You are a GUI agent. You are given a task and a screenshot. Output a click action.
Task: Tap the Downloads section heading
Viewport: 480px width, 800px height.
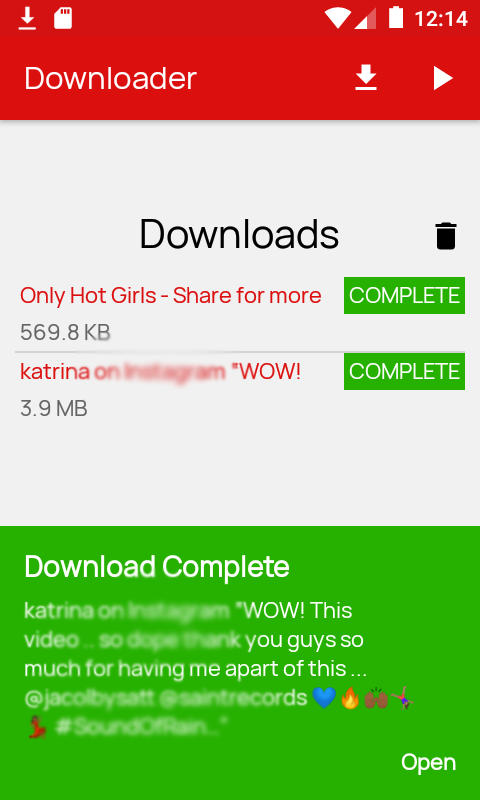coord(239,235)
